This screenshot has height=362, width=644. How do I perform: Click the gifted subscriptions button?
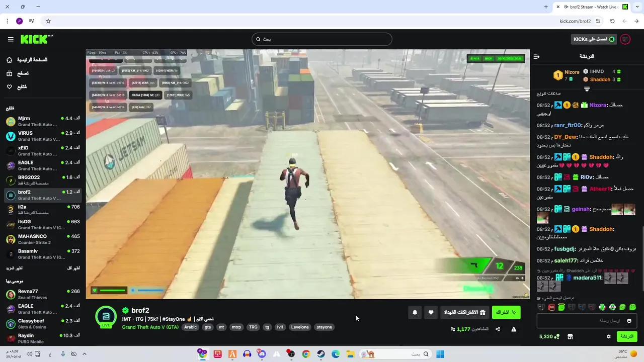point(464,312)
